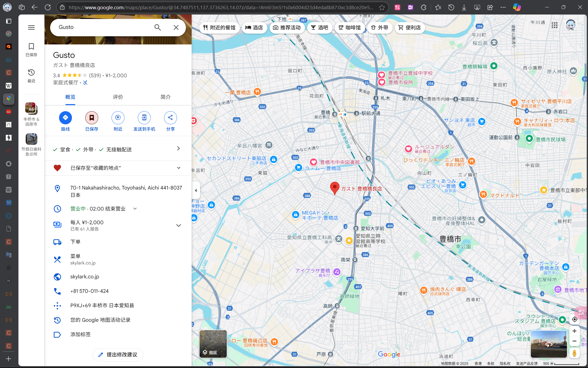Zoom in with the plus button
Screen dimensions: 588x368
click(574, 331)
